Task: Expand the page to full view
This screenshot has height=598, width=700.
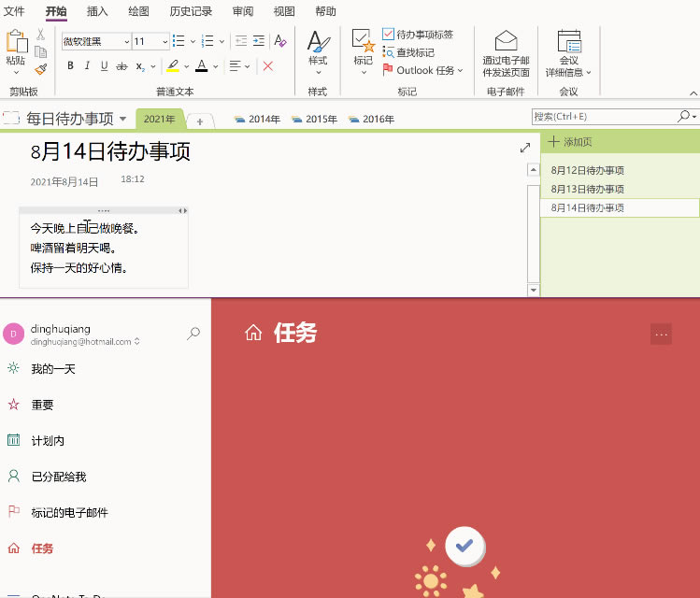Action: pyautogui.click(x=525, y=148)
